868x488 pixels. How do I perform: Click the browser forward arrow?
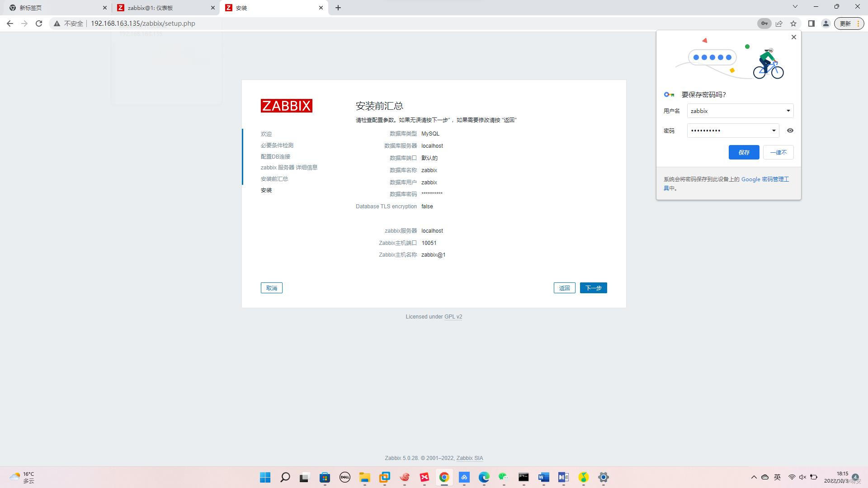pos(24,23)
